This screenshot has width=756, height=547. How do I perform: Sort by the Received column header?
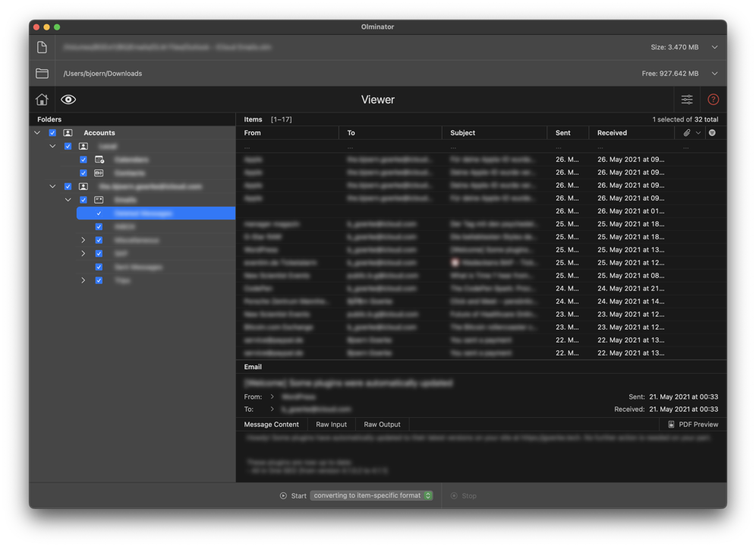point(632,133)
